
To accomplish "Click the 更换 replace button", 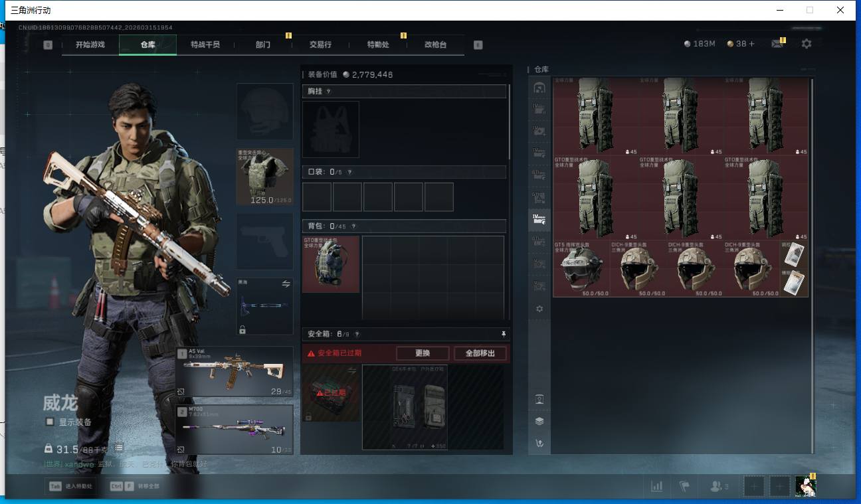I will coord(423,353).
